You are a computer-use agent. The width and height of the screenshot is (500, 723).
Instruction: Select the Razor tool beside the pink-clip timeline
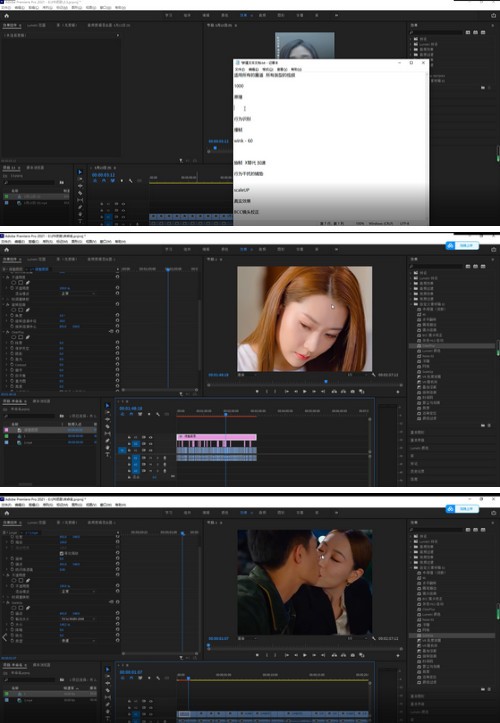107,427
